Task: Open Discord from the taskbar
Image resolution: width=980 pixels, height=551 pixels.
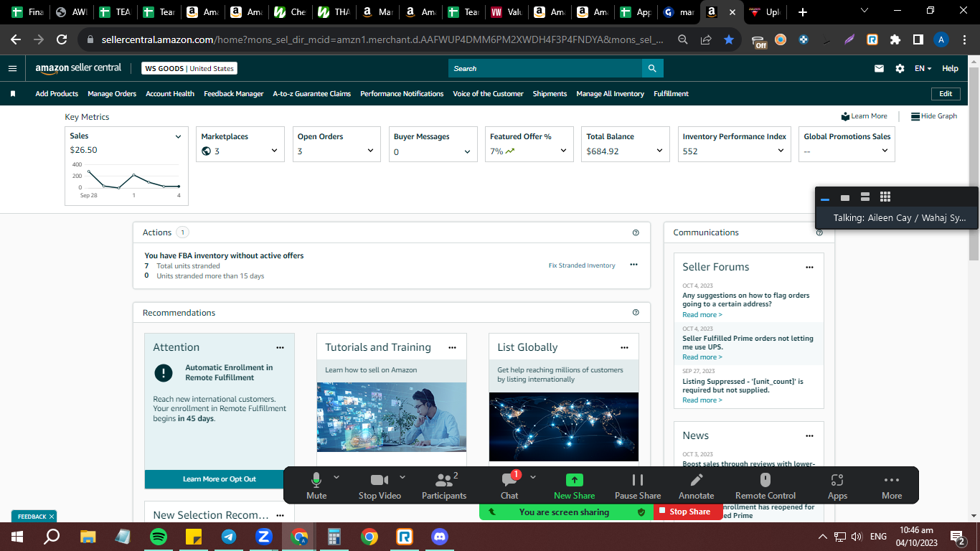Action: (440, 537)
